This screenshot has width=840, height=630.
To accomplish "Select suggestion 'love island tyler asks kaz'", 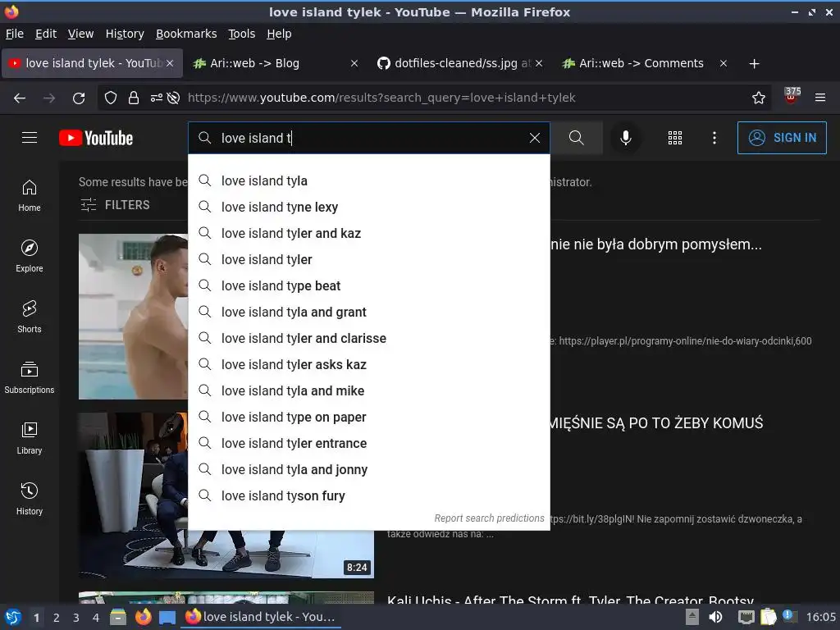I will tap(369, 364).
